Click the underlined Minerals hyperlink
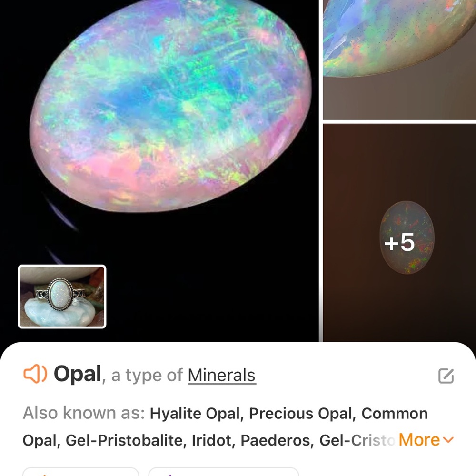The width and height of the screenshot is (476, 476). pyautogui.click(x=221, y=375)
